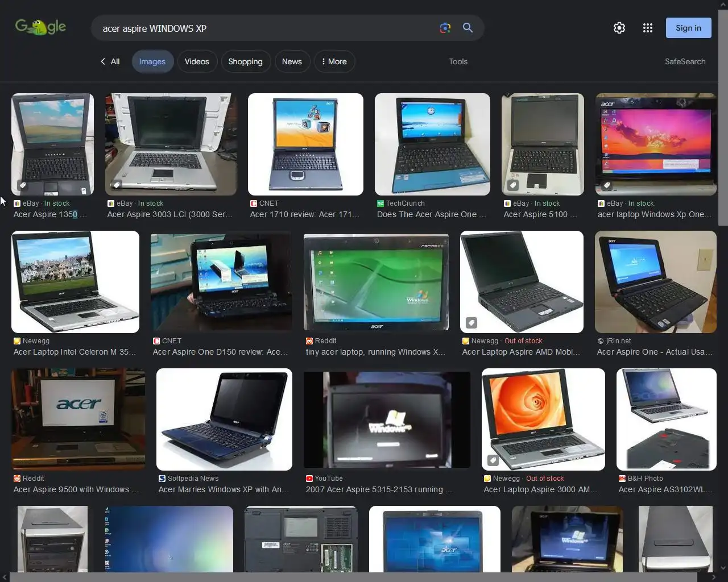
Task: Click product tag icon on Acer Aspire 1350 image
Action: (22, 185)
